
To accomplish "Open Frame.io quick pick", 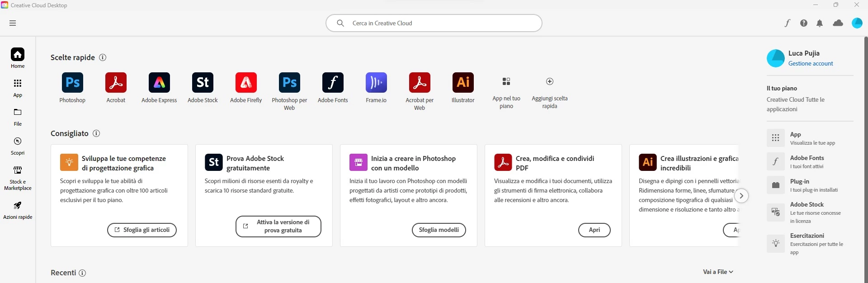I will point(376,87).
